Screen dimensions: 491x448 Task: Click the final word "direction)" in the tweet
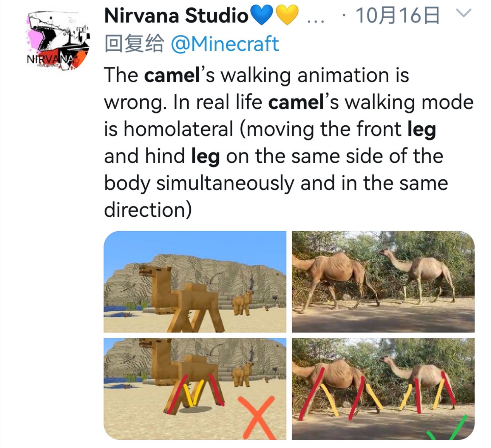click(148, 210)
